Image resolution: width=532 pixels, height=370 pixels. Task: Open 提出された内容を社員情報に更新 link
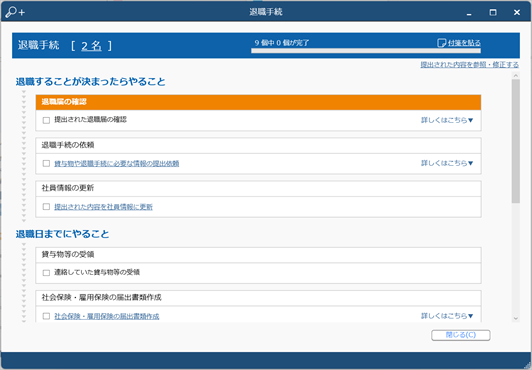[103, 207]
